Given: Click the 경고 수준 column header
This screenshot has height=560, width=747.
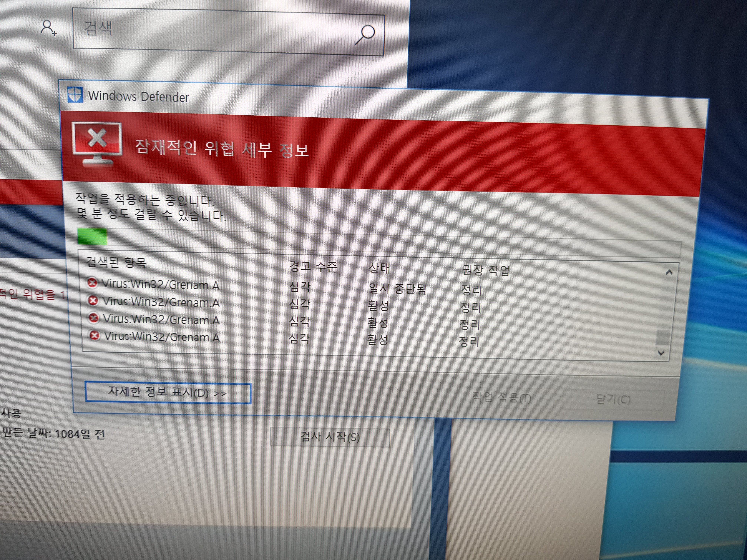Looking at the screenshot, I should [313, 267].
